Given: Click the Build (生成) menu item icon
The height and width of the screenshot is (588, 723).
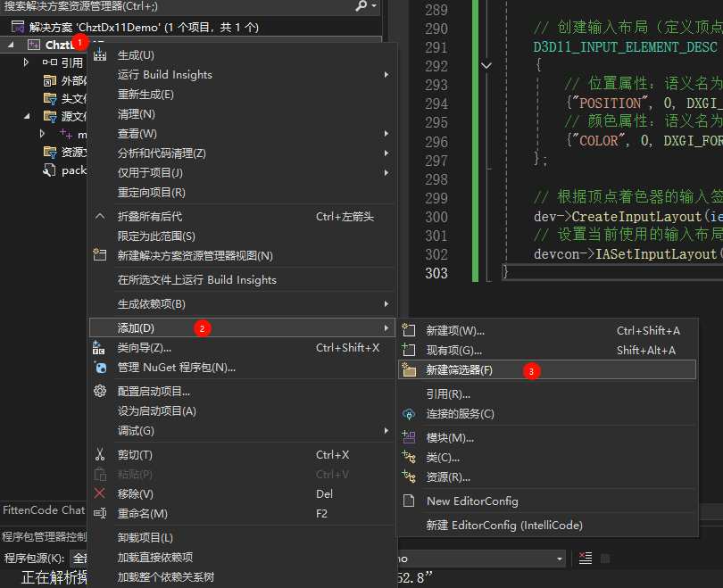Looking at the screenshot, I should (100, 55).
